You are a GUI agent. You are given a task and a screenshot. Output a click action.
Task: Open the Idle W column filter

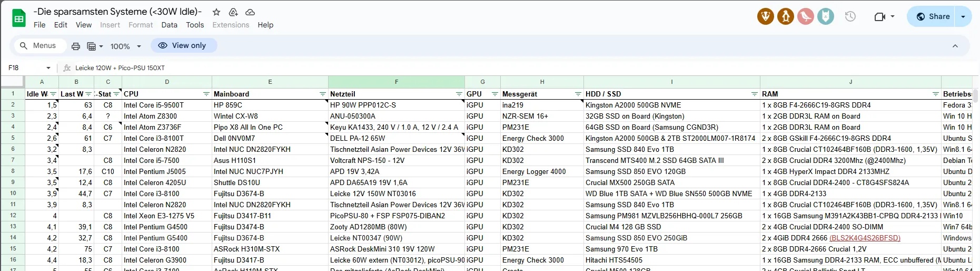(x=53, y=94)
